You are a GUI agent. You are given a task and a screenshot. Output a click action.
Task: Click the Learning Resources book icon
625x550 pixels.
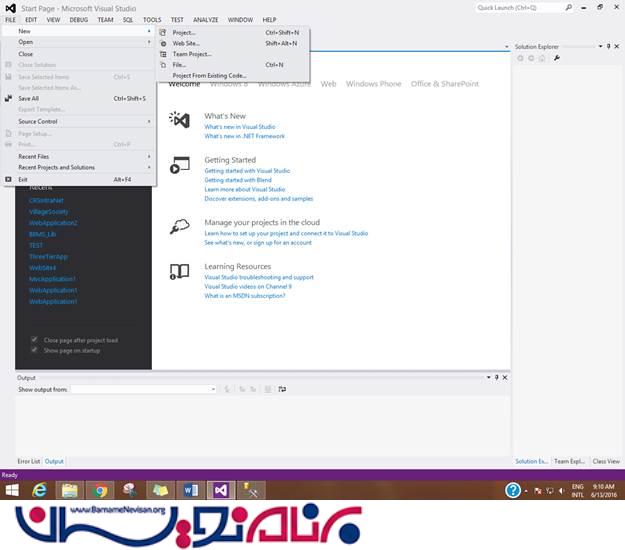click(x=180, y=271)
